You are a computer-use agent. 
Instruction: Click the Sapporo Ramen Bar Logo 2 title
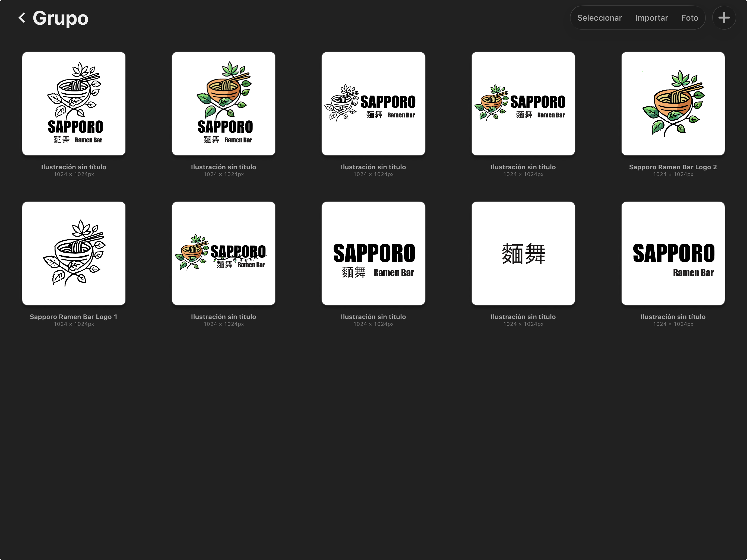click(673, 167)
